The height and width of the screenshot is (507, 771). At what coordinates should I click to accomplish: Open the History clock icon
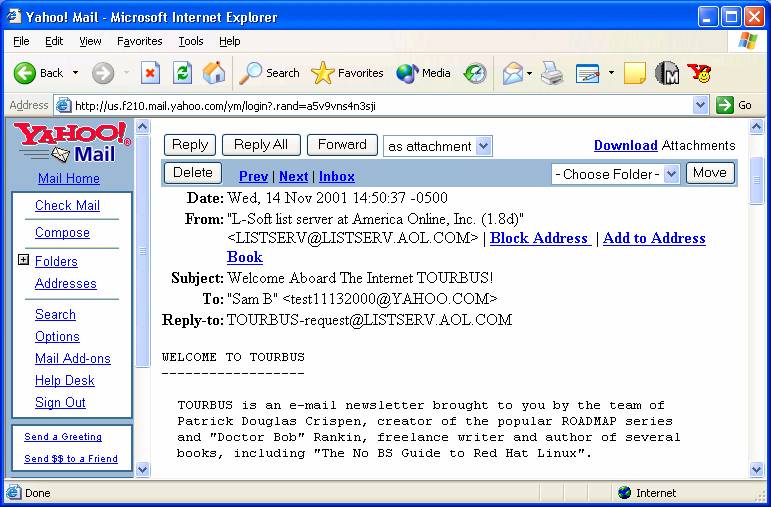475,73
